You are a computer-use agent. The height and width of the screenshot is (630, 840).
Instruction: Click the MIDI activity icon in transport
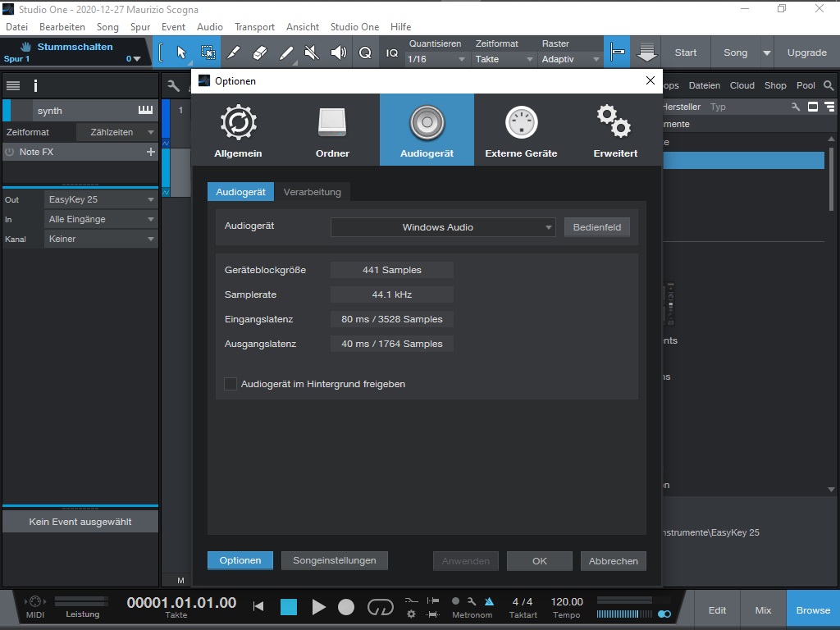pos(35,601)
